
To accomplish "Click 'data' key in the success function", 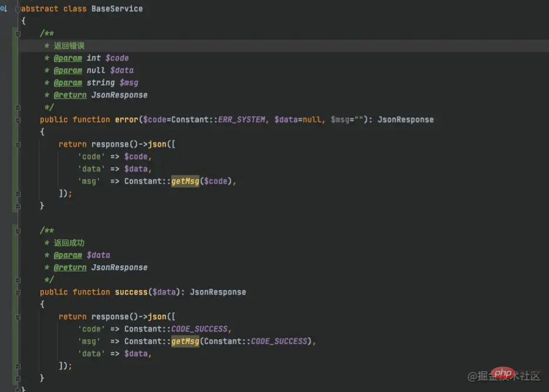I will (x=91, y=354).
